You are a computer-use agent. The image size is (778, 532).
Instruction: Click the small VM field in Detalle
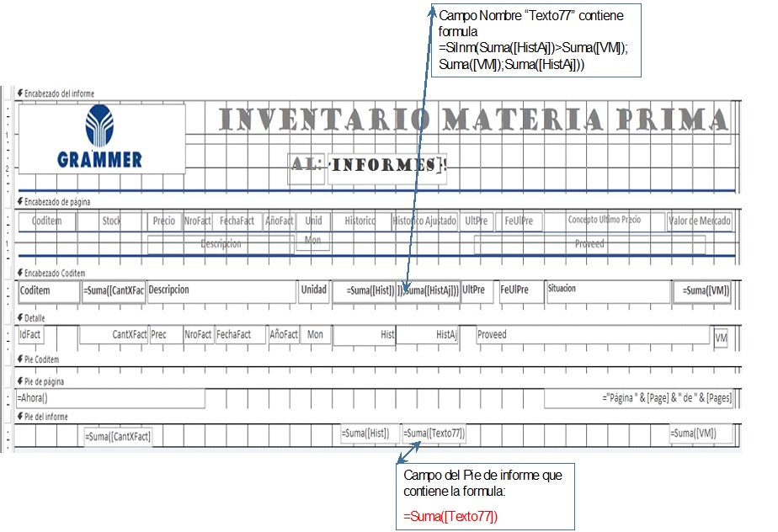click(x=721, y=338)
